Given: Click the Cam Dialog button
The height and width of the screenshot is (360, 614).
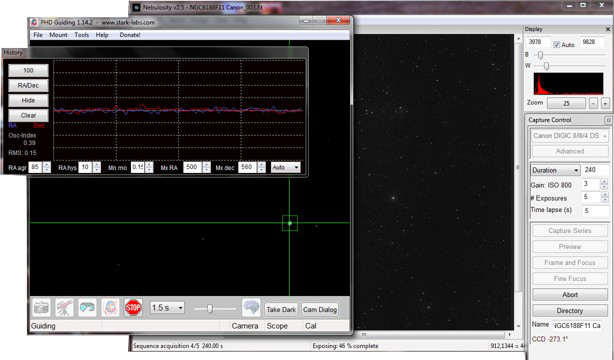Looking at the screenshot, I should coord(320,309).
